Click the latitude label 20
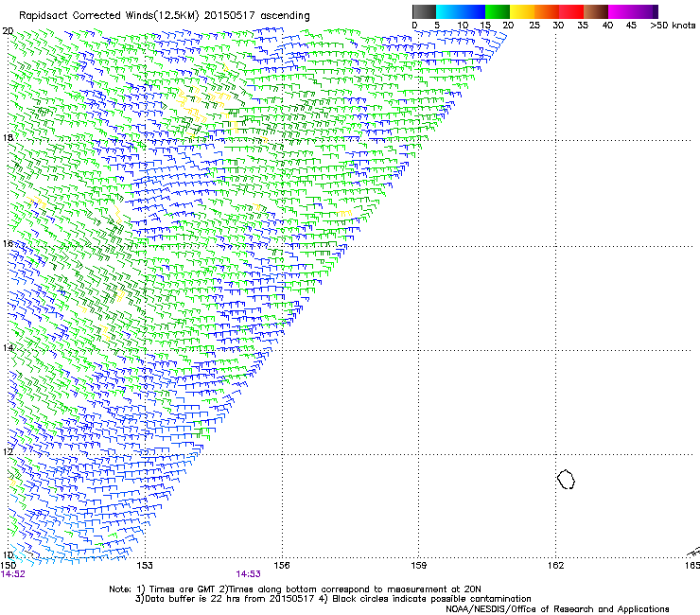The height and width of the screenshot is (615, 700). [x=8, y=31]
